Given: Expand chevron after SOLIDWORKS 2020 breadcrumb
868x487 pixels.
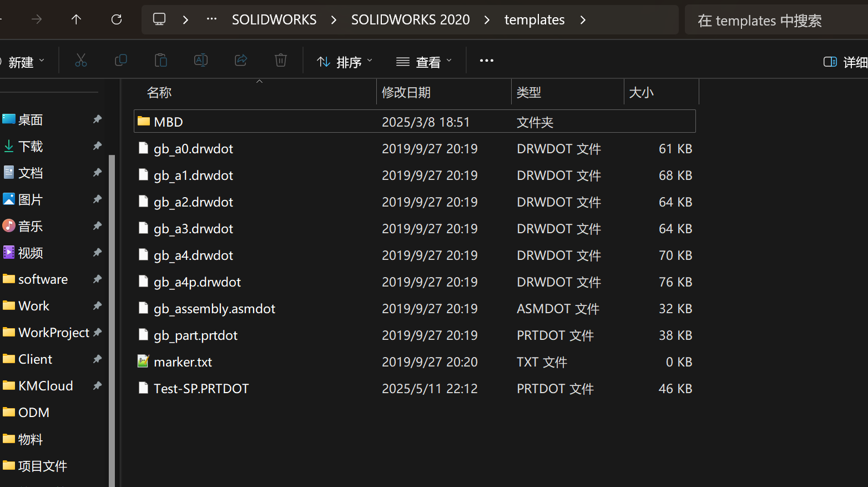Looking at the screenshot, I should (x=487, y=19).
